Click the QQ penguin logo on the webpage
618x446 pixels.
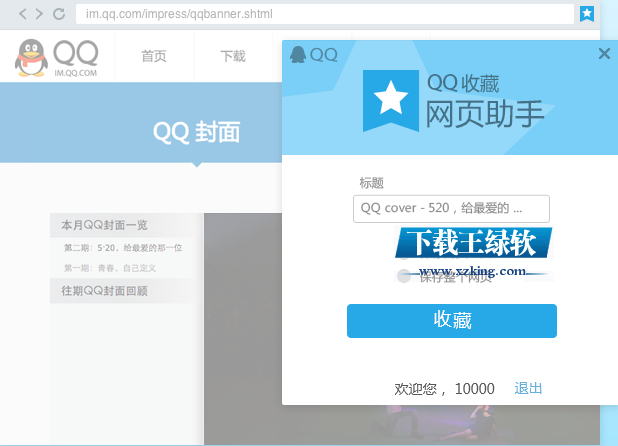[31, 58]
